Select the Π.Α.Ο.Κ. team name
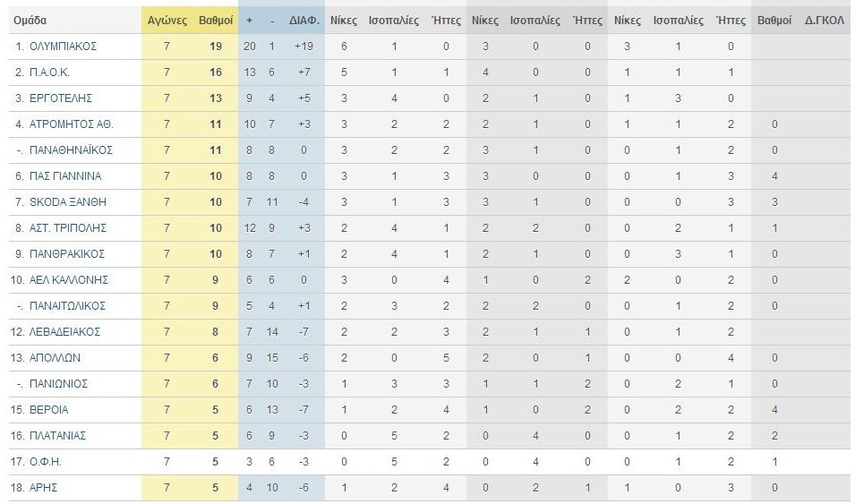 coord(49,73)
